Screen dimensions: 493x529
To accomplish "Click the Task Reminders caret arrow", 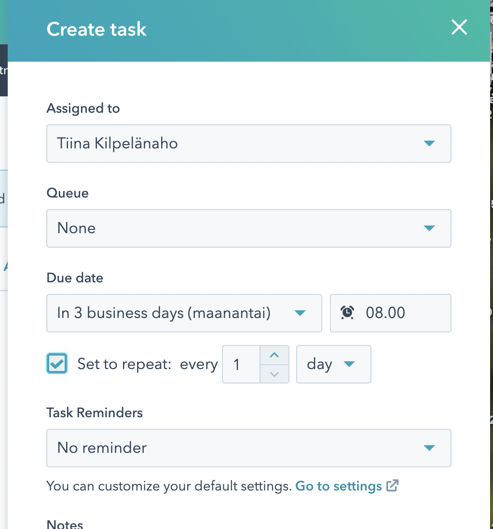I will pos(429,448).
